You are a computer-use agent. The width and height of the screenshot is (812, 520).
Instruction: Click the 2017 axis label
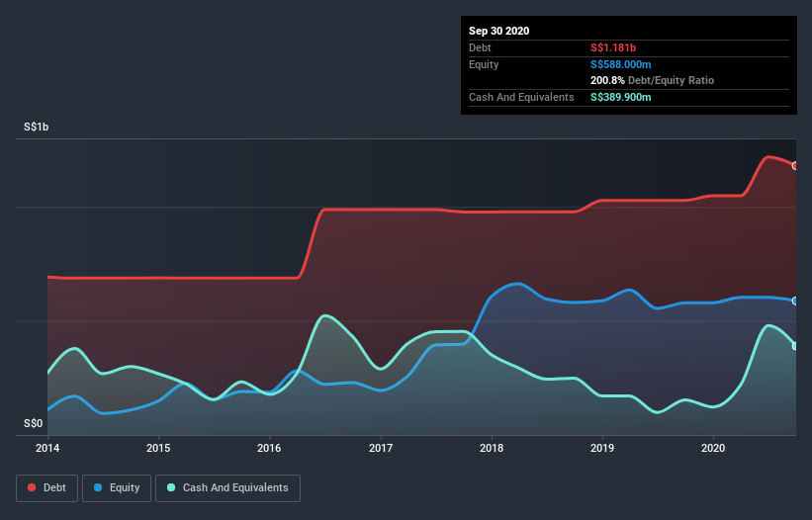click(x=381, y=448)
